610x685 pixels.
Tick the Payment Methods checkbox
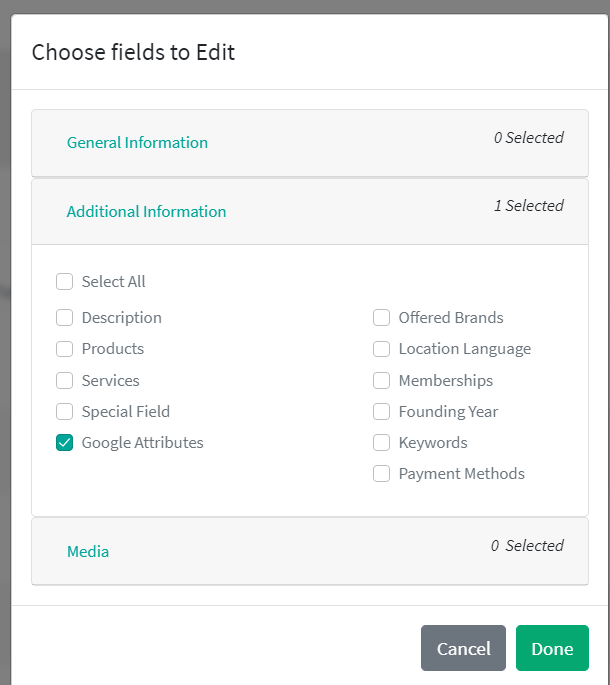382,474
